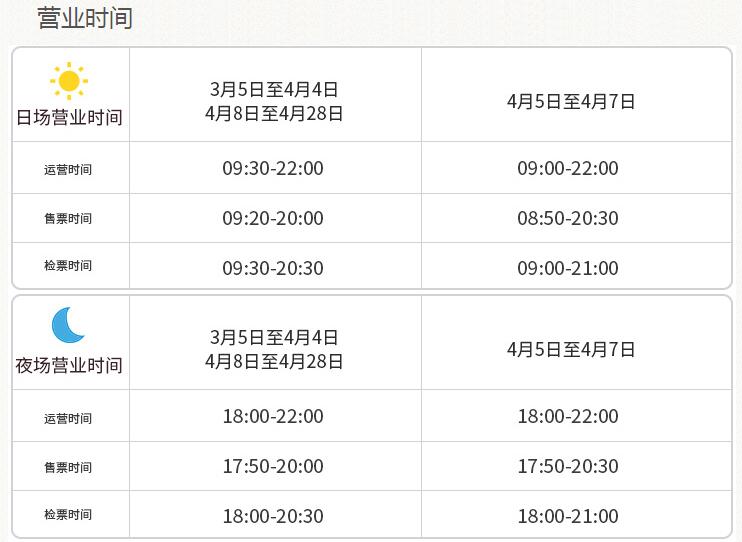The width and height of the screenshot is (742, 542).
Task: Click day session 4月5日至4月7日 date header
Action: (571, 101)
